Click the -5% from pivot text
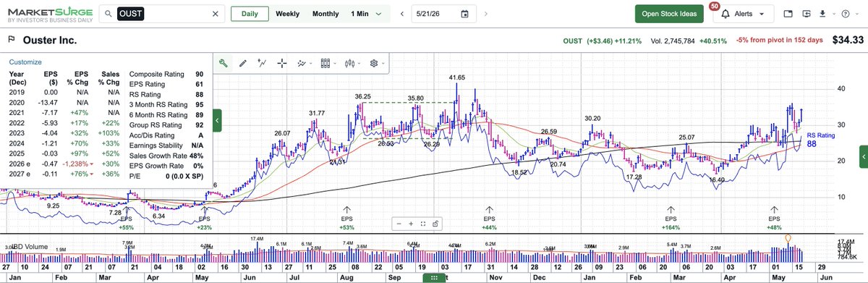Image resolution: width=868 pixels, height=283 pixels. (780, 41)
